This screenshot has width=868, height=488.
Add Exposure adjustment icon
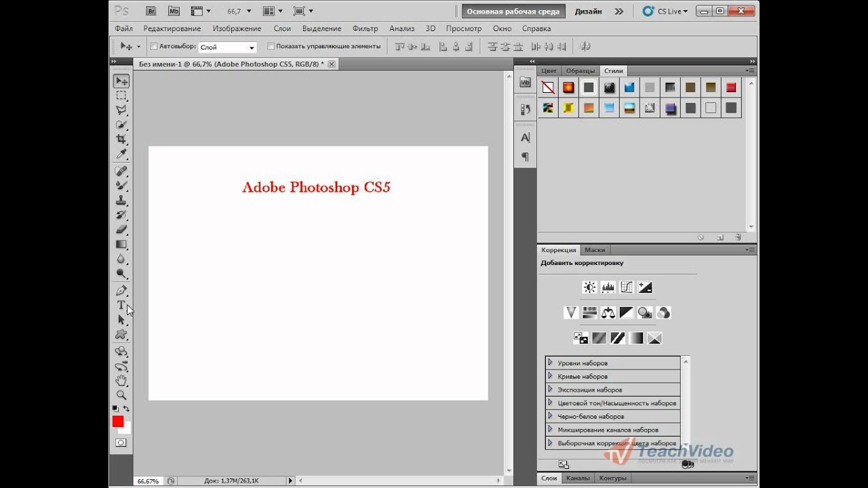pyautogui.click(x=645, y=287)
